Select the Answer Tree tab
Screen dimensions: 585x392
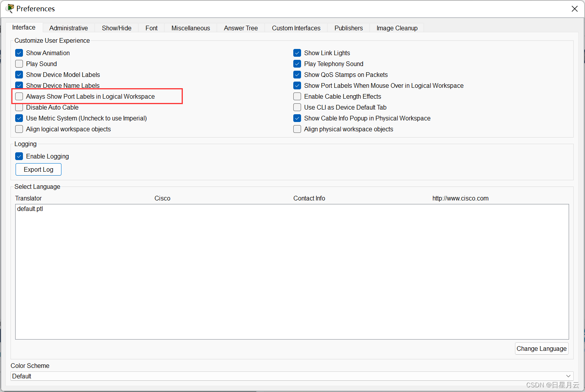241,28
